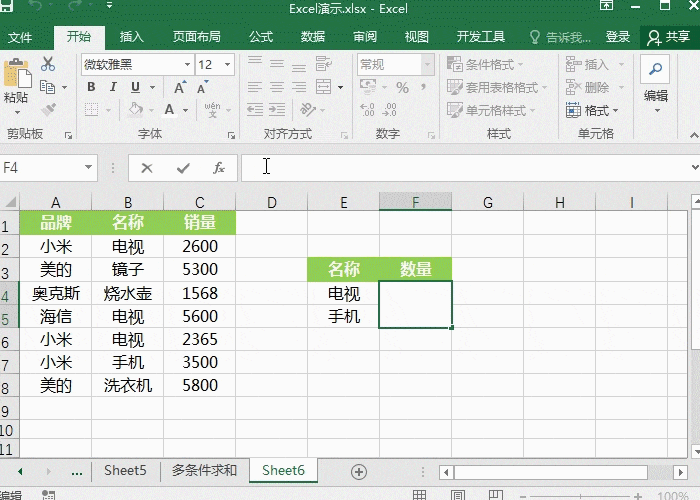The width and height of the screenshot is (700, 500).
Task: Click the text Orientation icon
Action: click(x=308, y=109)
